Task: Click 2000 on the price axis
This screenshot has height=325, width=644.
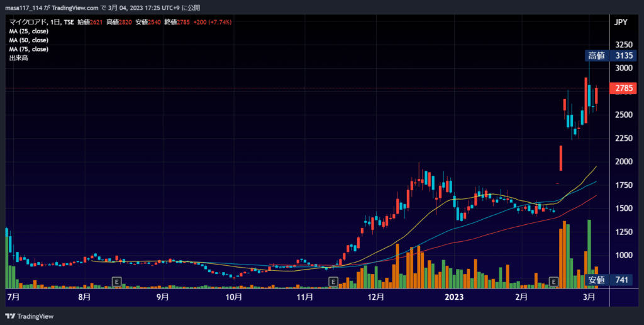Action: [624, 162]
